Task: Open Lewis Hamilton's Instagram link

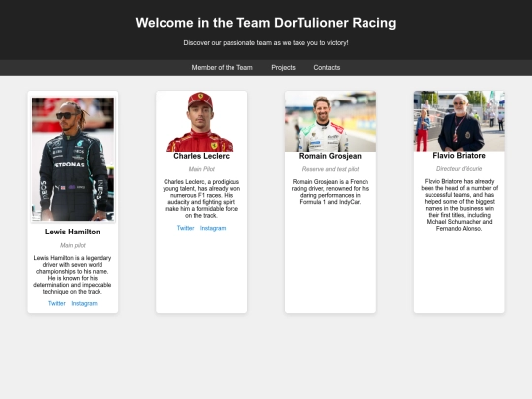Action: click(84, 303)
